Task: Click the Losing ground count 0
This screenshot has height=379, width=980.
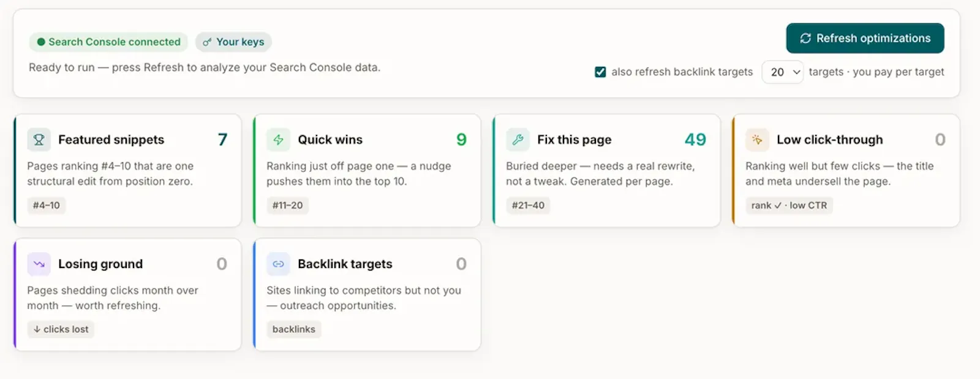Action: pos(222,264)
